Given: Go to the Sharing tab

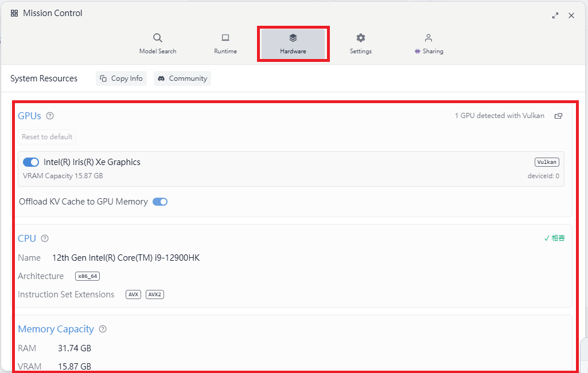Looking at the screenshot, I should pyautogui.click(x=429, y=44).
